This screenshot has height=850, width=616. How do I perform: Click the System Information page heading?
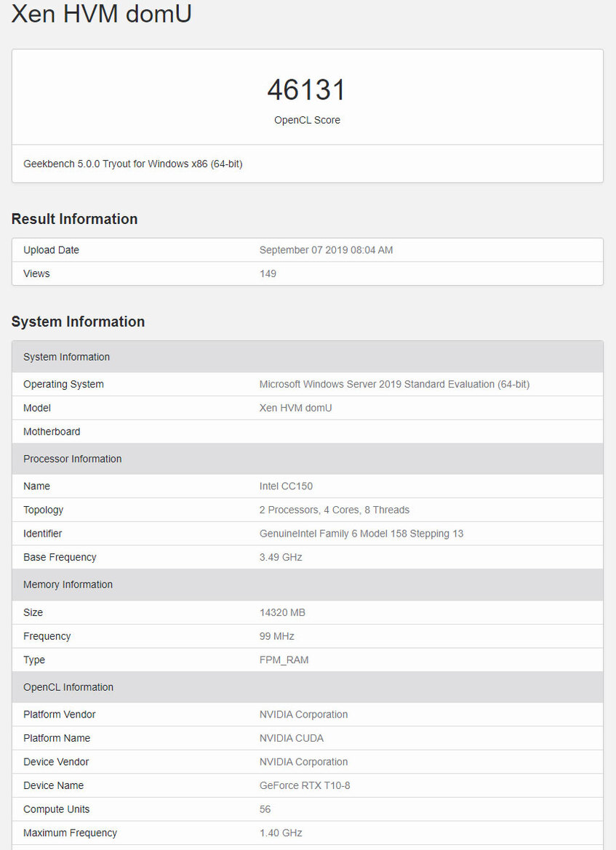pos(78,321)
